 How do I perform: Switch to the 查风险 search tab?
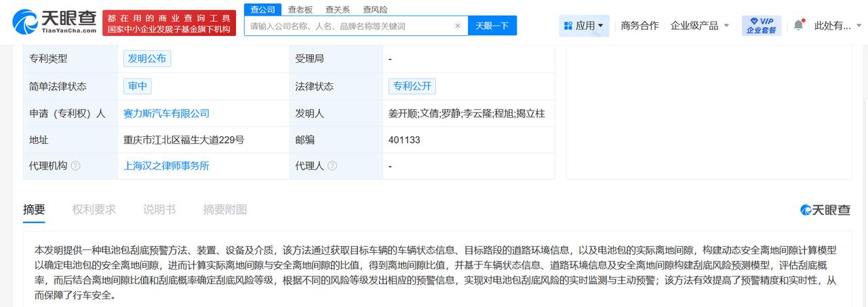pos(375,9)
